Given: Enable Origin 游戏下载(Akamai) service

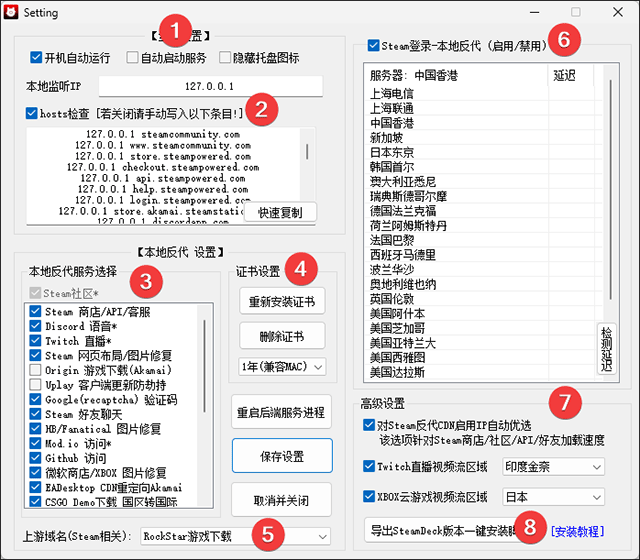Looking at the screenshot, I should pos(36,370).
